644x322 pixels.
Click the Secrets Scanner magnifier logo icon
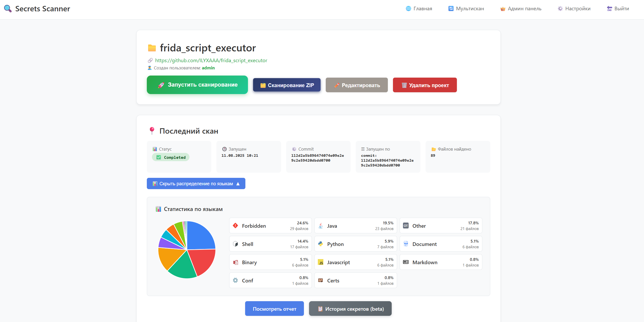pos(8,9)
